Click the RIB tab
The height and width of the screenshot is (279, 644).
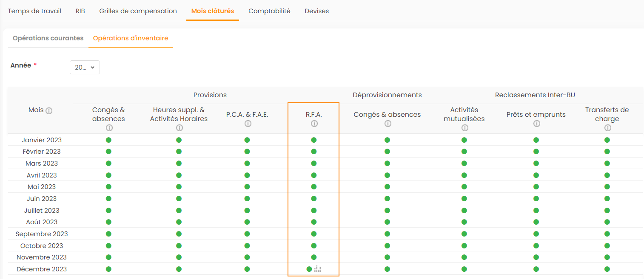(80, 11)
